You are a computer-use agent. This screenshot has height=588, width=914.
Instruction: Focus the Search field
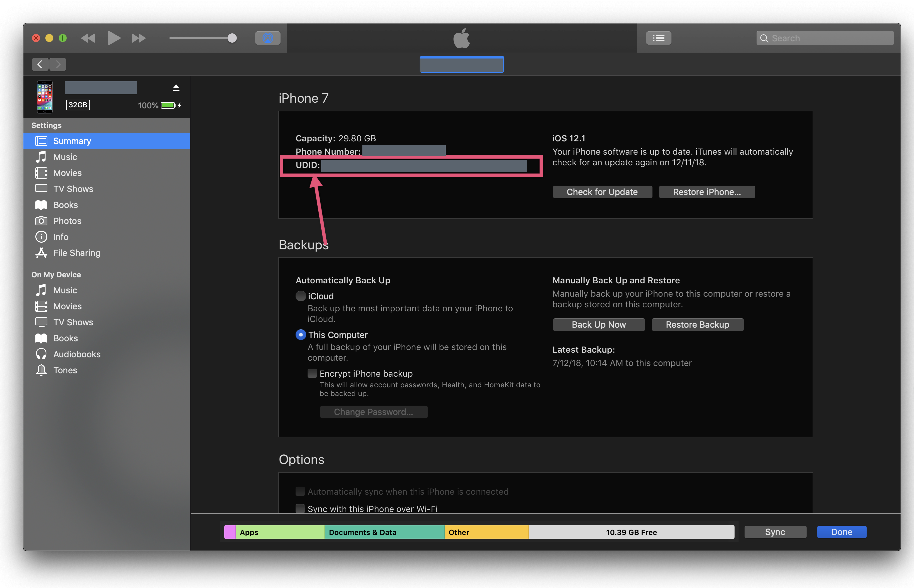[x=825, y=38]
